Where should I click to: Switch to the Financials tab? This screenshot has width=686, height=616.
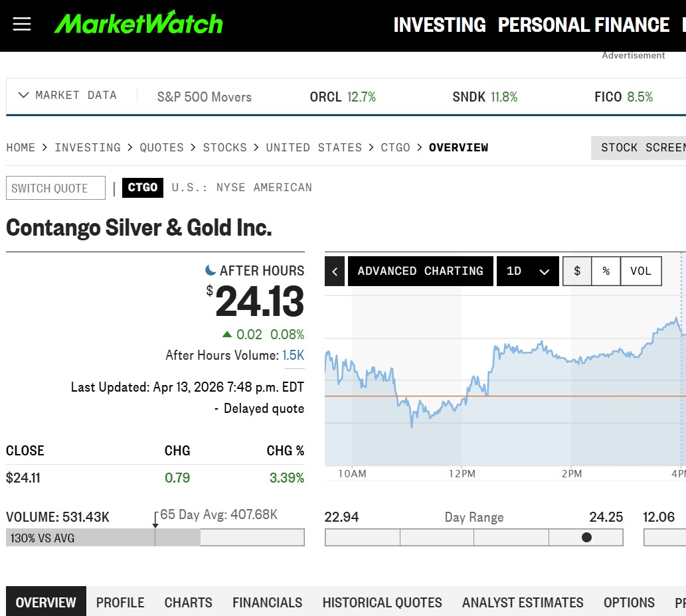pos(267,603)
